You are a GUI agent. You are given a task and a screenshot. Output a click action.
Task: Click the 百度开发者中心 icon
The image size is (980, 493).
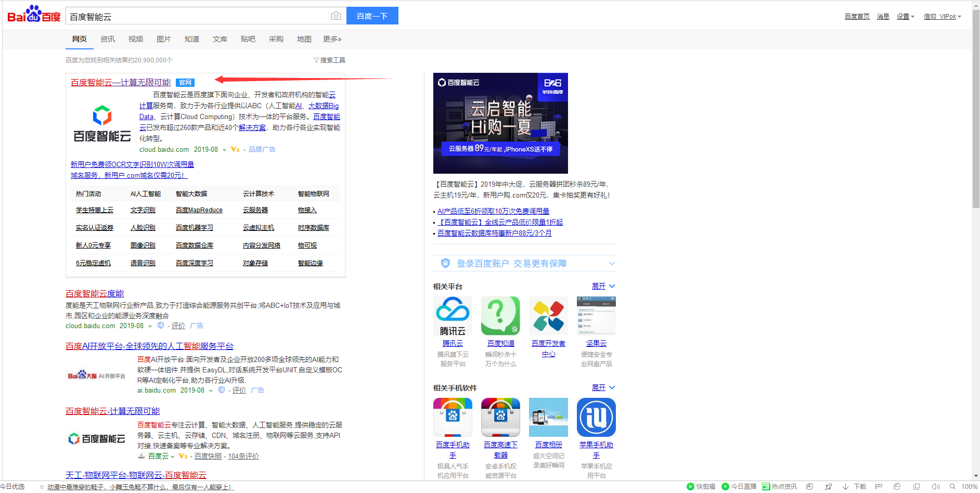pos(548,316)
